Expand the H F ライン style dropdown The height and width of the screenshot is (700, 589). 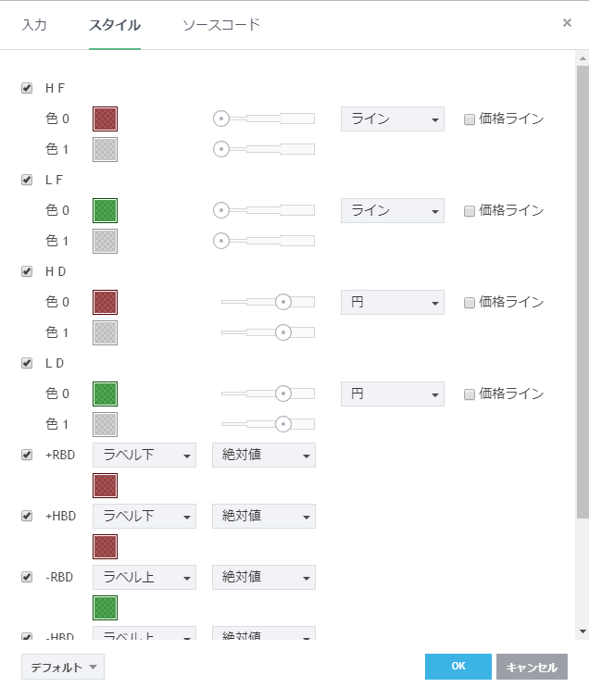(x=392, y=119)
